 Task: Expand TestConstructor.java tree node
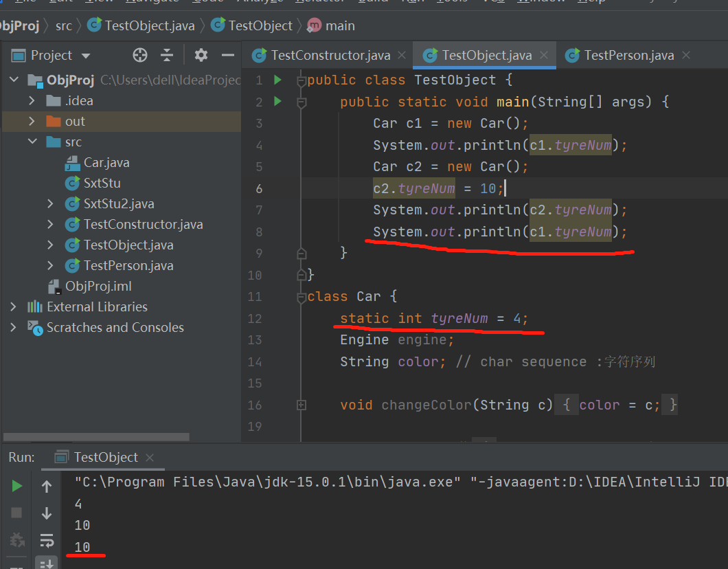(x=50, y=224)
